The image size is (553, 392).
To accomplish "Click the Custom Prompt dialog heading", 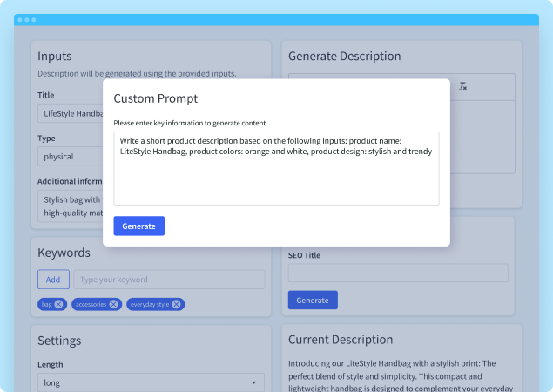I will pyautogui.click(x=156, y=98).
